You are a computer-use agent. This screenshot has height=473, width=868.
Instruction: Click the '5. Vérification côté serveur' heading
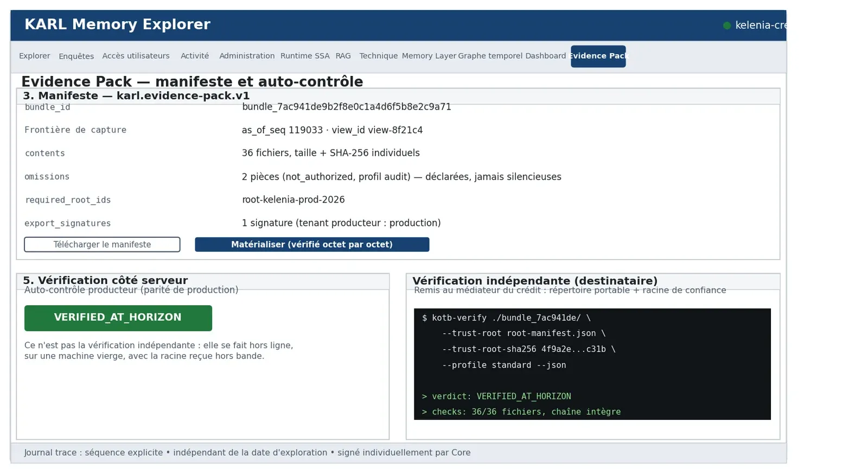105,281
